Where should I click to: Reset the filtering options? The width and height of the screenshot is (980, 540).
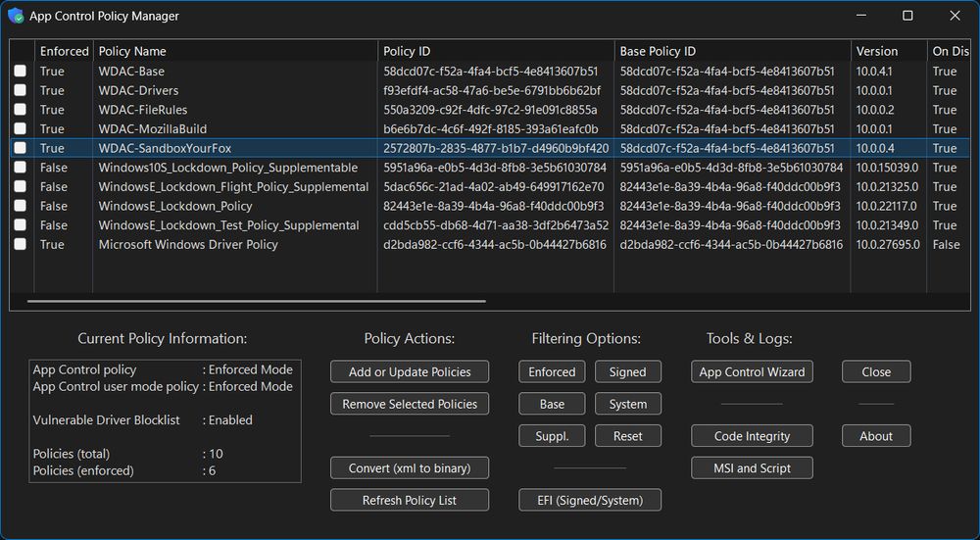627,436
